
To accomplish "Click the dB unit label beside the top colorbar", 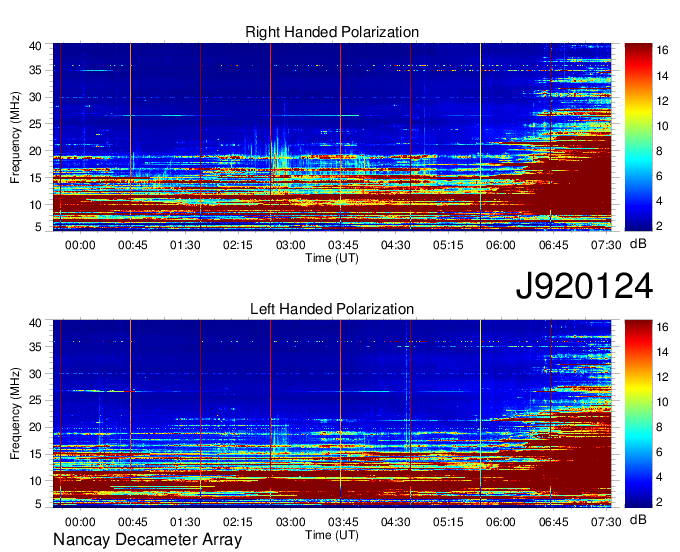I will pyautogui.click(x=638, y=244).
